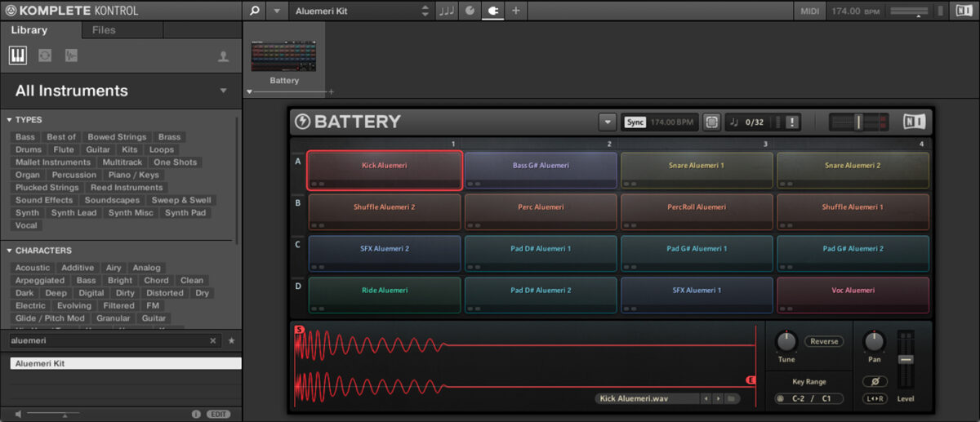Screen dimensions: 980x422
Task: Toggle Battery Sync tempo button
Action: 635,122
